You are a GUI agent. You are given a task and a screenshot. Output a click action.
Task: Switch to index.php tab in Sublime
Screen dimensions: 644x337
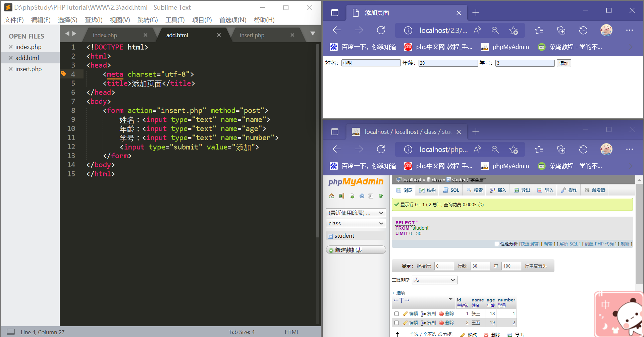coord(105,35)
